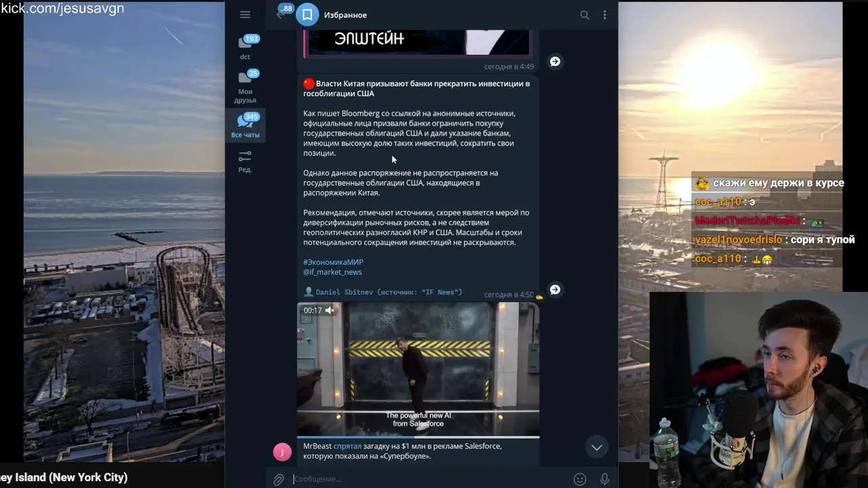
Task: Go back using the arrow with 88 badge
Action: pyautogui.click(x=283, y=14)
